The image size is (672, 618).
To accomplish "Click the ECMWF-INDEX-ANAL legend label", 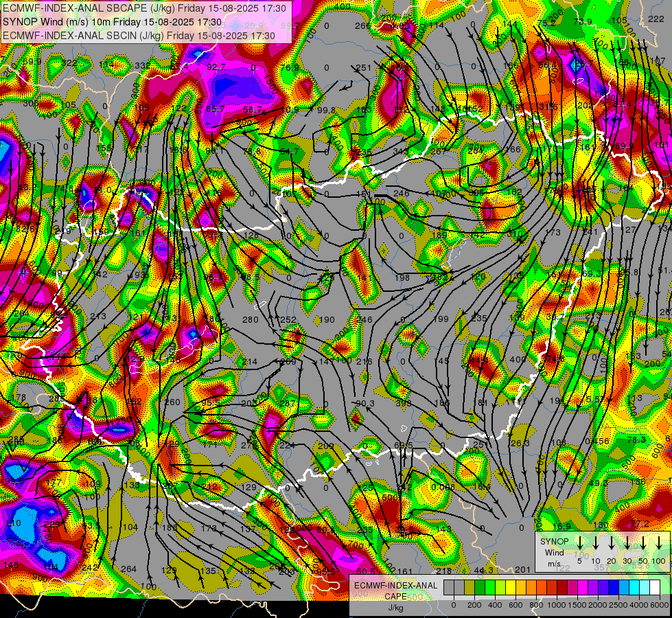I will [396, 586].
